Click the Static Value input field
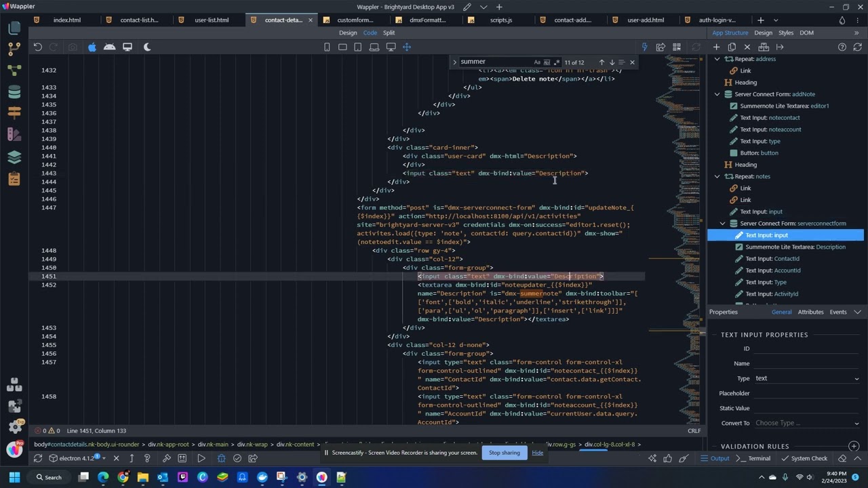Image resolution: width=868 pixels, height=488 pixels. click(807, 408)
